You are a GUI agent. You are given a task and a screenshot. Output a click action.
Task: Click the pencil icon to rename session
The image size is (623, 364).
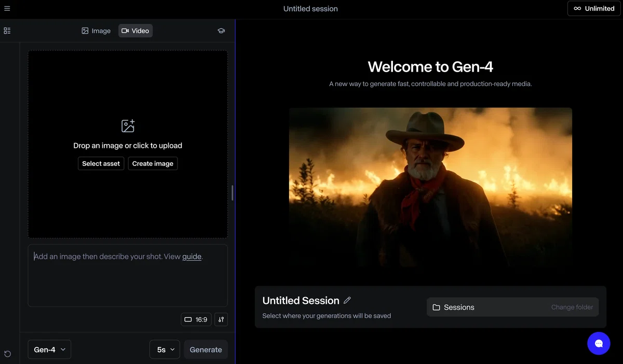[347, 300]
